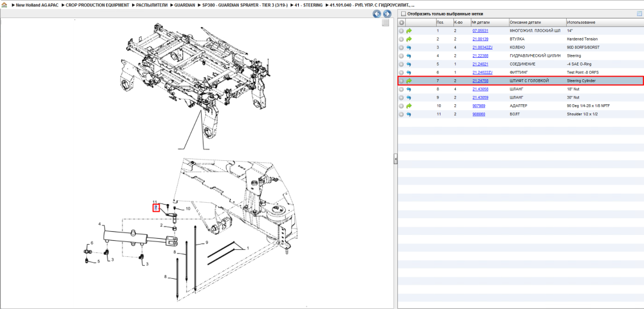Screen dimensions: 644x309
Task: Click the round gray icon in ФИТТИНГ row
Action: coord(402,73)
